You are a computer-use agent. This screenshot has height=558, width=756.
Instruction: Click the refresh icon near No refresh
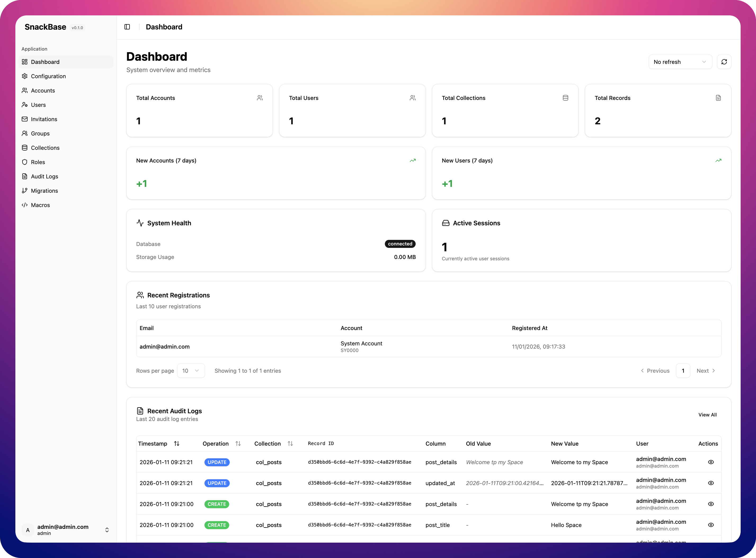(724, 61)
